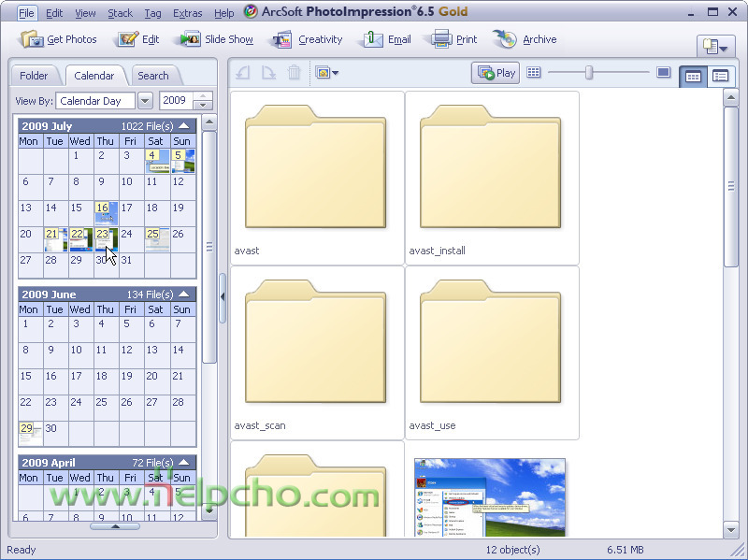Select July 25 in the calendar
The image size is (748, 560).
[157, 239]
